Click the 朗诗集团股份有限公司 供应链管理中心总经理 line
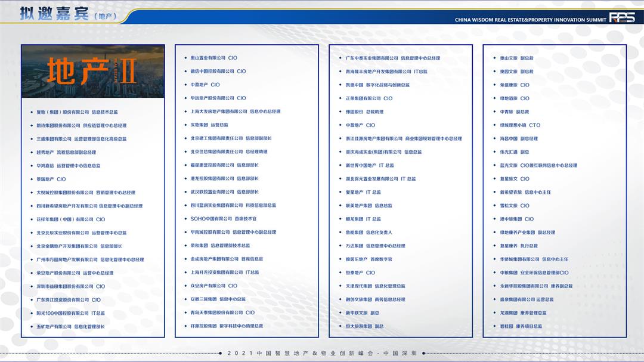 [x=81, y=126]
